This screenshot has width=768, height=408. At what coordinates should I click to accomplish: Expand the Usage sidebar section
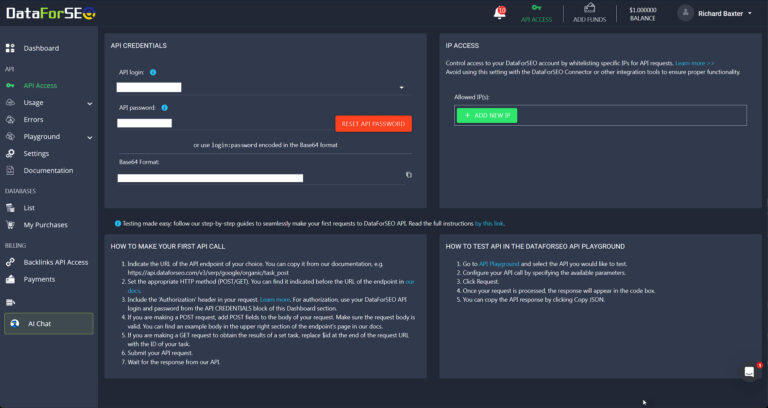[89, 103]
